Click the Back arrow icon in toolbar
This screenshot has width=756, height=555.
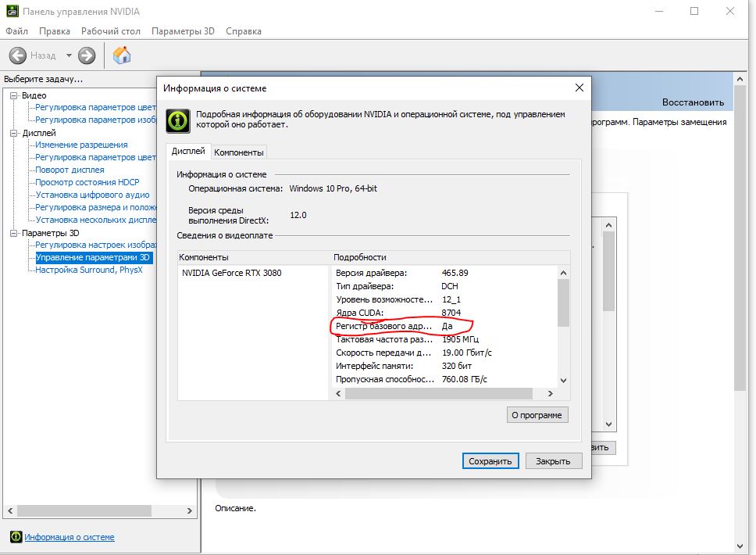pyautogui.click(x=18, y=55)
